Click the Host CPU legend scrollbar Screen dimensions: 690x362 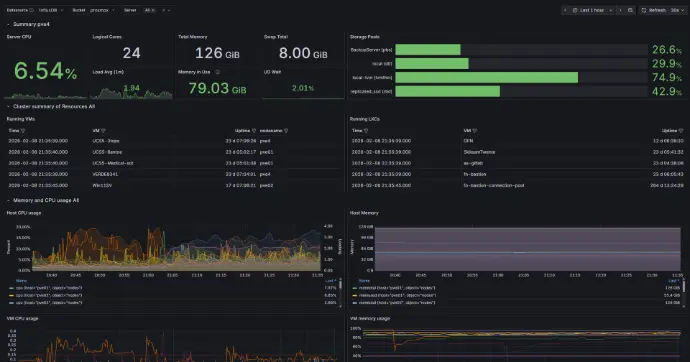[340, 285]
